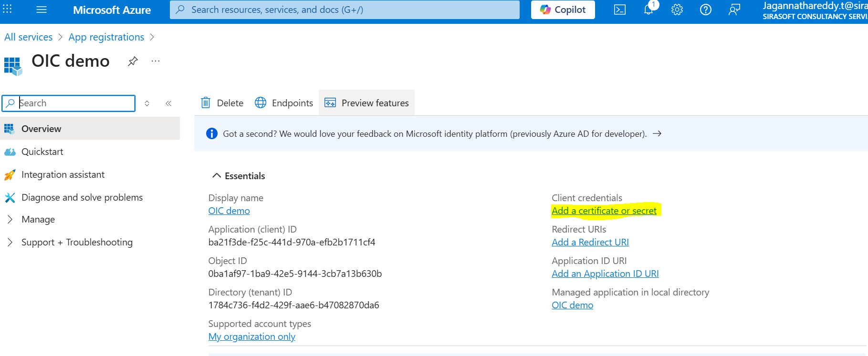The width and height of the screenshot is (868, 356).
Task: Open the notifications bell
Action: pos(648,10)
